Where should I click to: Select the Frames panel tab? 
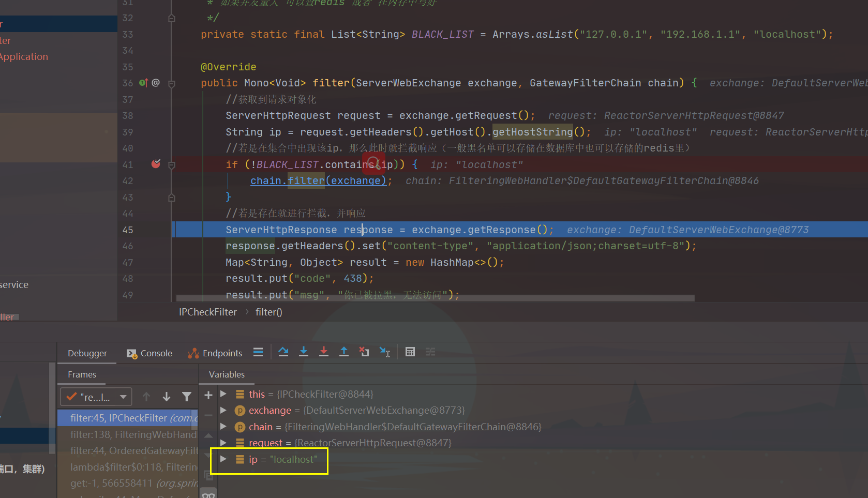82,374
